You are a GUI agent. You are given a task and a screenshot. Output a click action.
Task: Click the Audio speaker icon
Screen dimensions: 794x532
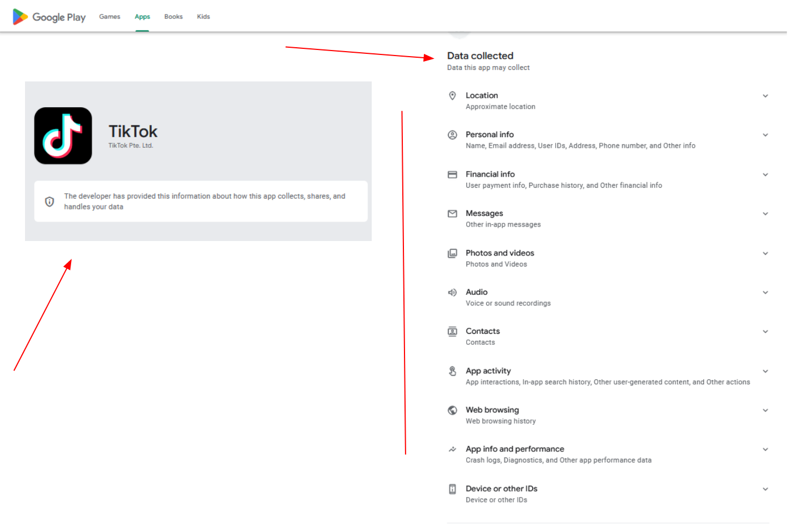click(x=452, y=292)
